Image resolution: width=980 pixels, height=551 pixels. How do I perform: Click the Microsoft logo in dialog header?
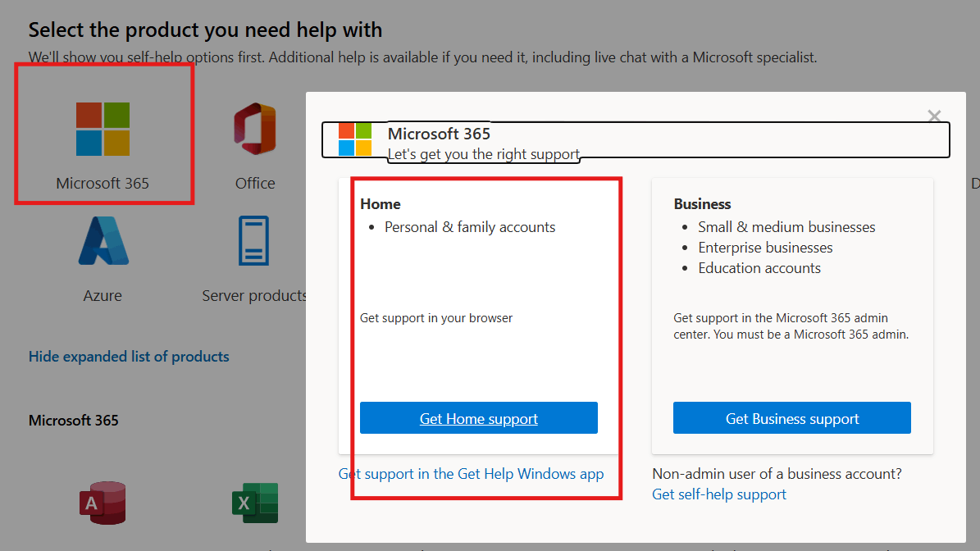355,139
